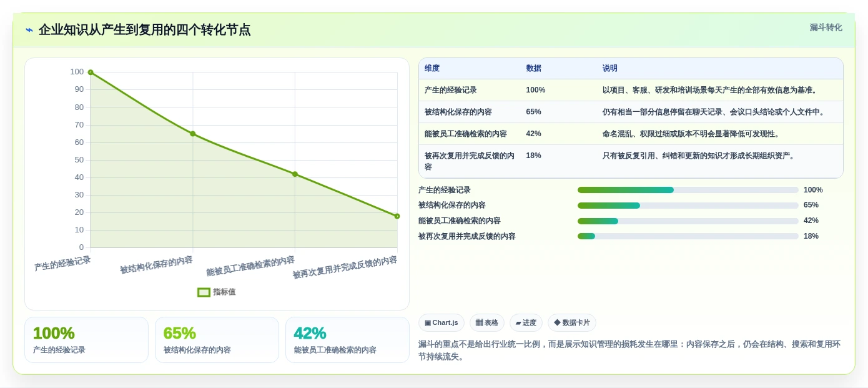The width and height of the screenshot is (868, 388).
Task: Click the 产生的经验记录 progress bar
Action: coord(688,190)
